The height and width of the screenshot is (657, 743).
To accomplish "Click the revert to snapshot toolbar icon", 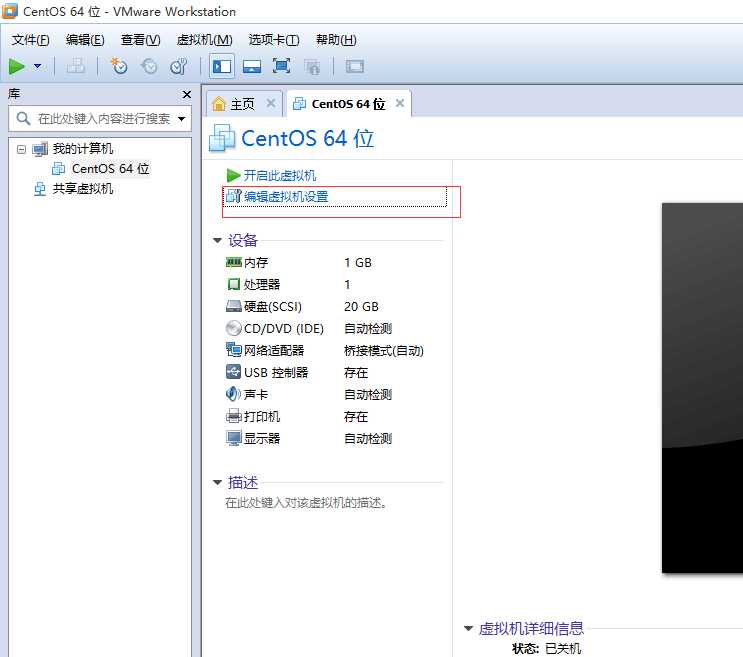I will point(149,66).
